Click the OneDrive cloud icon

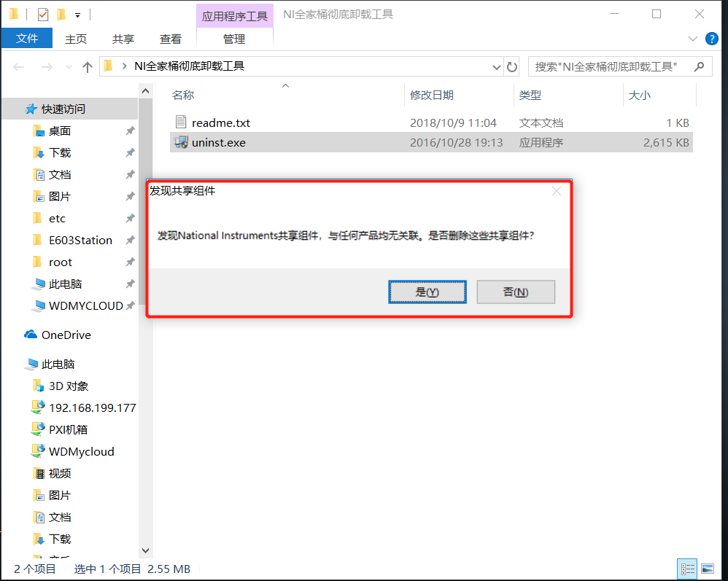[31, 335]
